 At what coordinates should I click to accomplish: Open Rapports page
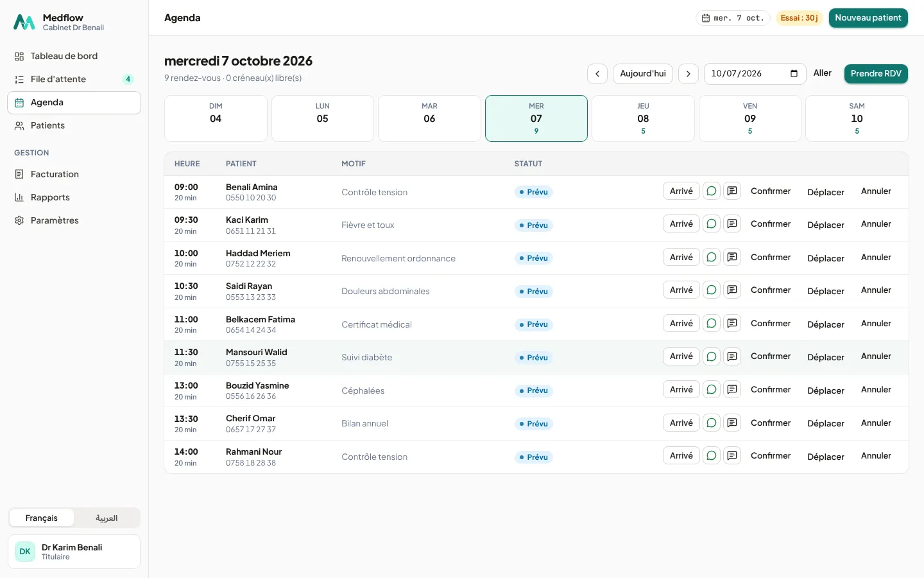(74, 198)
